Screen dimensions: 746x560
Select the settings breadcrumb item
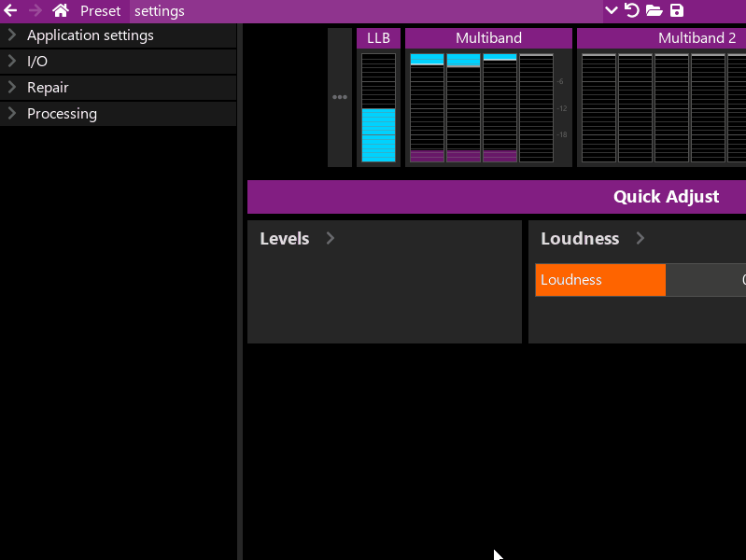160,11
